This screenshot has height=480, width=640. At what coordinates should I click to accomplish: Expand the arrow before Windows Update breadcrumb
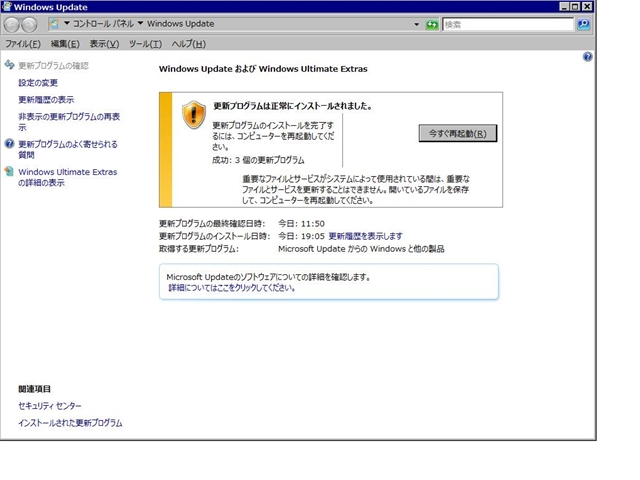[x=140, y=23]
